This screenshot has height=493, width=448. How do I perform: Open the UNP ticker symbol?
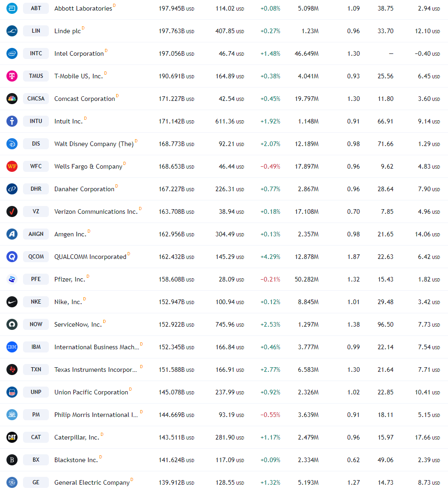(36, 392)
